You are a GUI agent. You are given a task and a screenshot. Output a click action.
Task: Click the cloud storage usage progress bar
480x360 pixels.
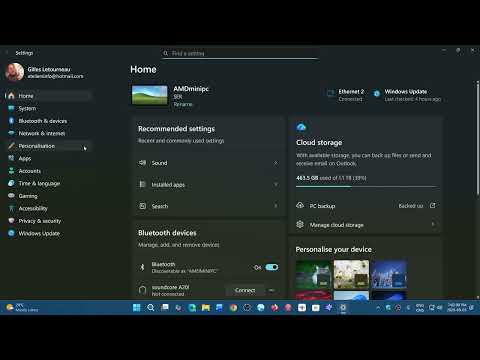(366, 187)
